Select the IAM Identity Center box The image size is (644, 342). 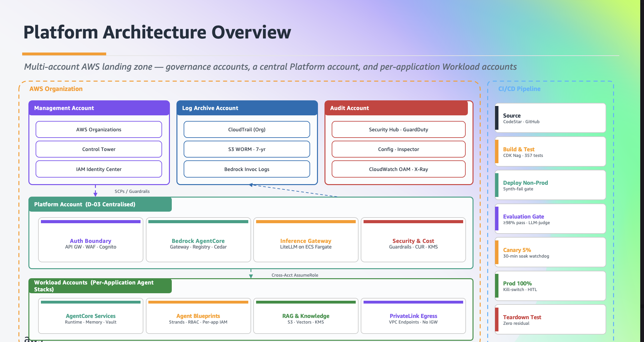(99, 169)
